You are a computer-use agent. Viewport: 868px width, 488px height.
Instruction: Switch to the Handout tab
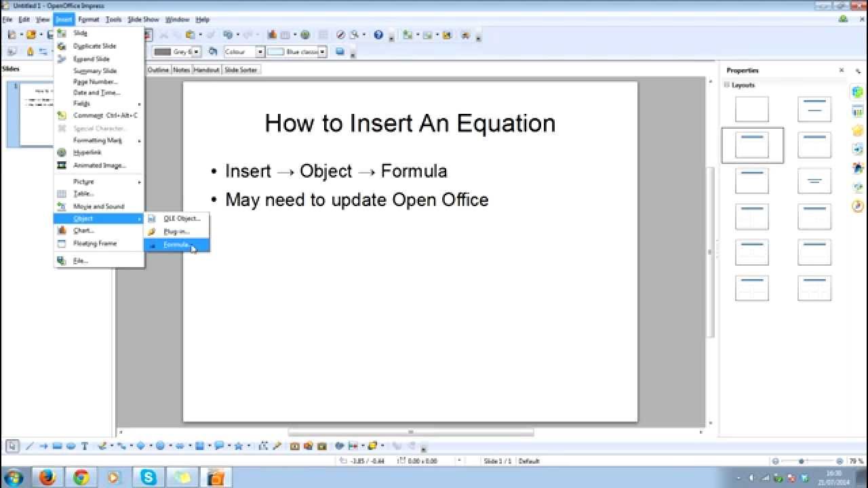pyautogui.click(x=207, y=70)
